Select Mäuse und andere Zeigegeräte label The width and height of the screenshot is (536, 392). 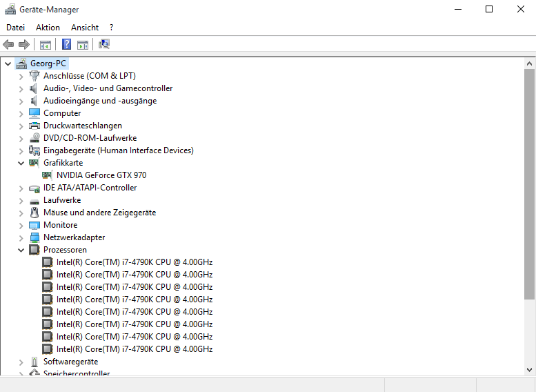[x=99, y=213]
